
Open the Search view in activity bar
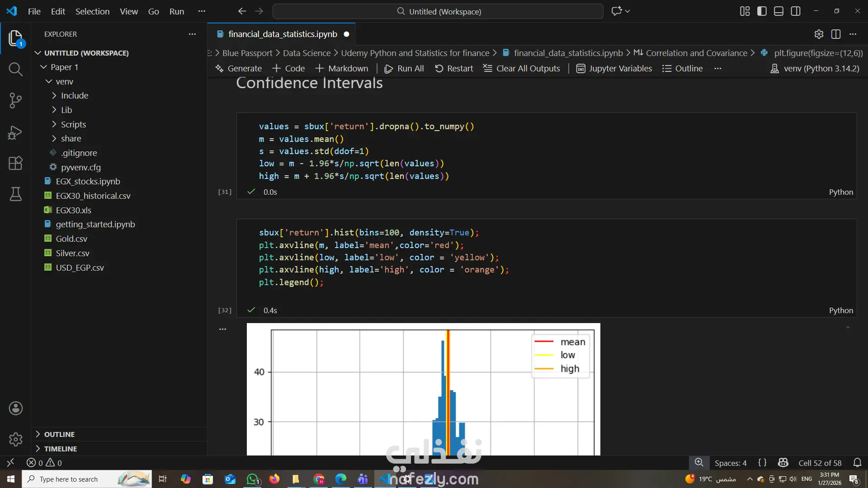click(15, 69)
